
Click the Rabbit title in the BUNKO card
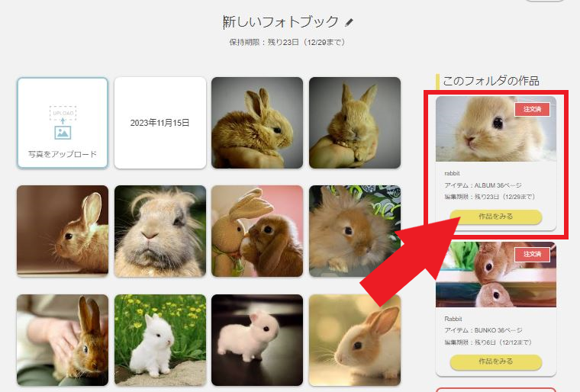coord(453,319)
